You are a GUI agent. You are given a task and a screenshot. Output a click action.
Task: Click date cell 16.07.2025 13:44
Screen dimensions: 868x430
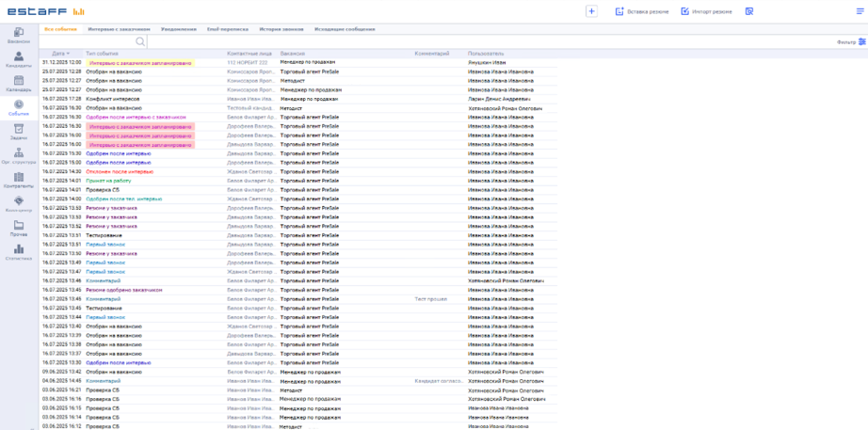point(62,317)
